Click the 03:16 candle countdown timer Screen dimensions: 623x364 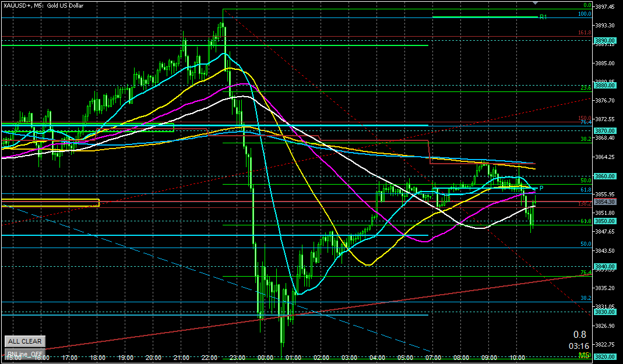[578, 345]
